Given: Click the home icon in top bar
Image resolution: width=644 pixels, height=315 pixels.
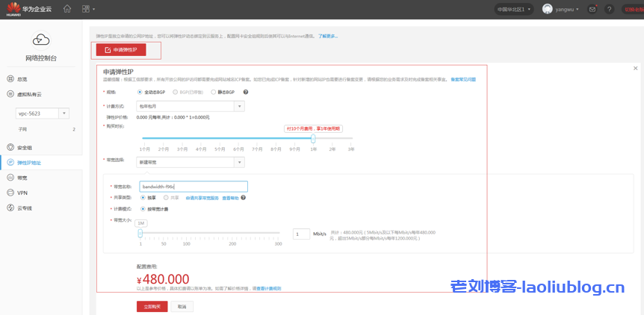Looking at the screenshot, I should (67, 9).
